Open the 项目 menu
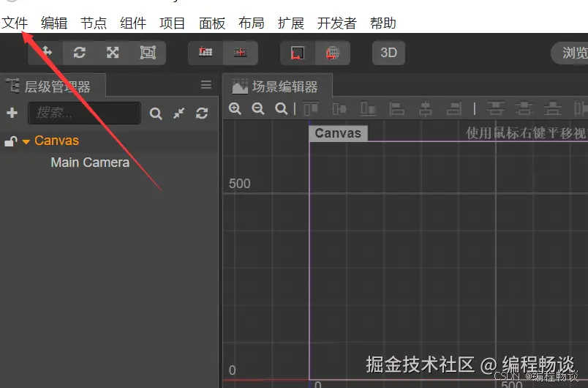588x388 pixels. coord(173,23)
